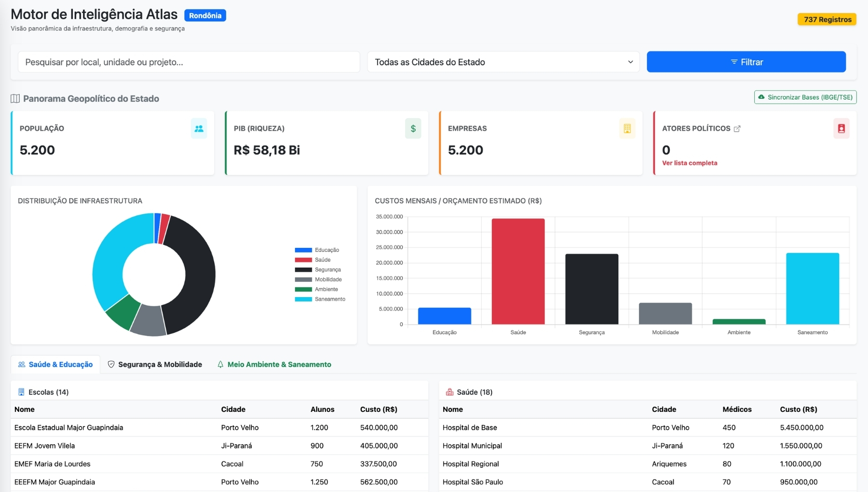The image size is (868, 492).
Task: Toggle Saúde legend color swatch
Action: pyautogui.click(x=303, y=260)
